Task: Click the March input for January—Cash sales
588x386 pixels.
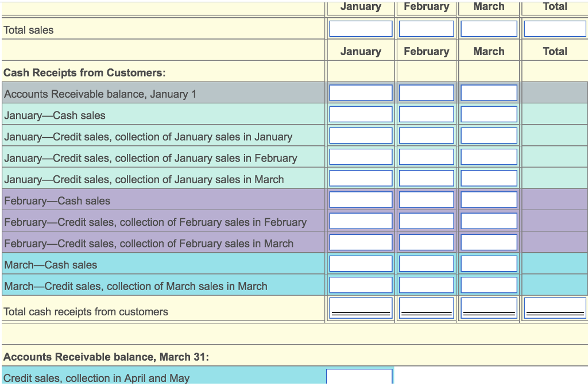Action: 488,114
